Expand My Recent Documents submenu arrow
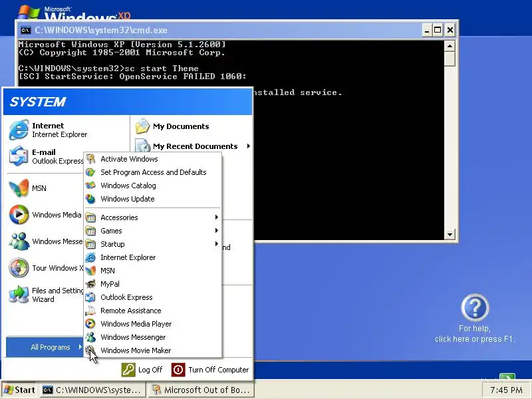The height and width of the screenshot is (399, 532). tap(248, 146)
